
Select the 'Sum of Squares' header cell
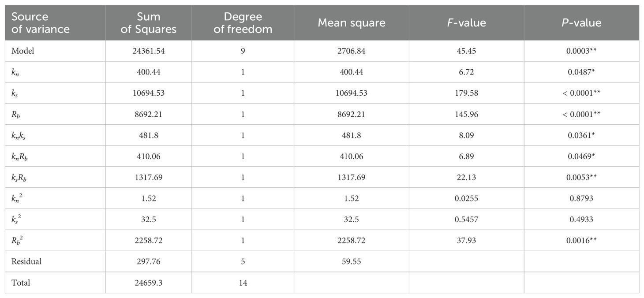(x=149, y=23)
